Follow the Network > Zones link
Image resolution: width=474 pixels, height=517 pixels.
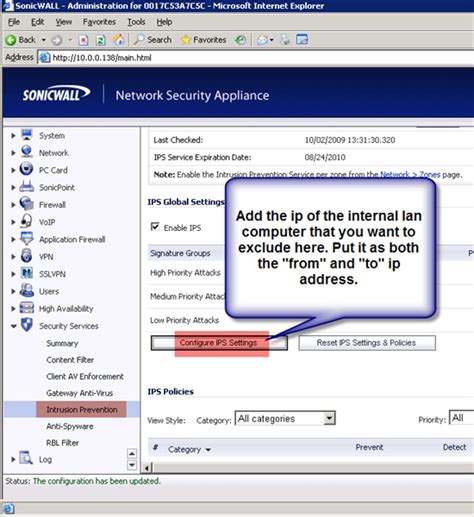point(410,174)
